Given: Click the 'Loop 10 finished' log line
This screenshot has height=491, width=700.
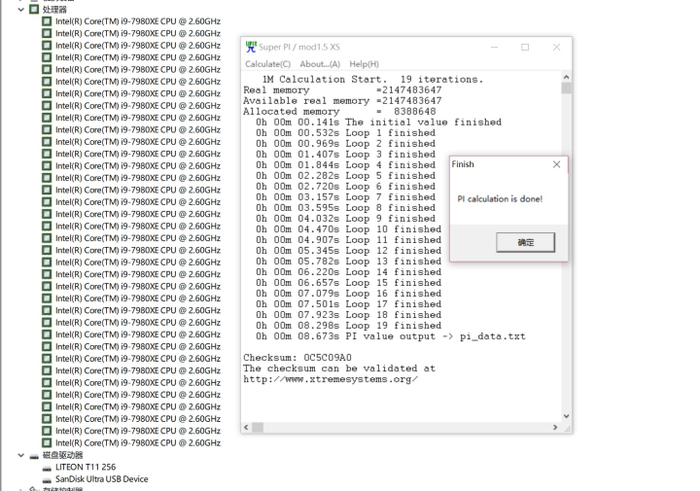Looking at the screenshot, I should click(x=349, y=229).
